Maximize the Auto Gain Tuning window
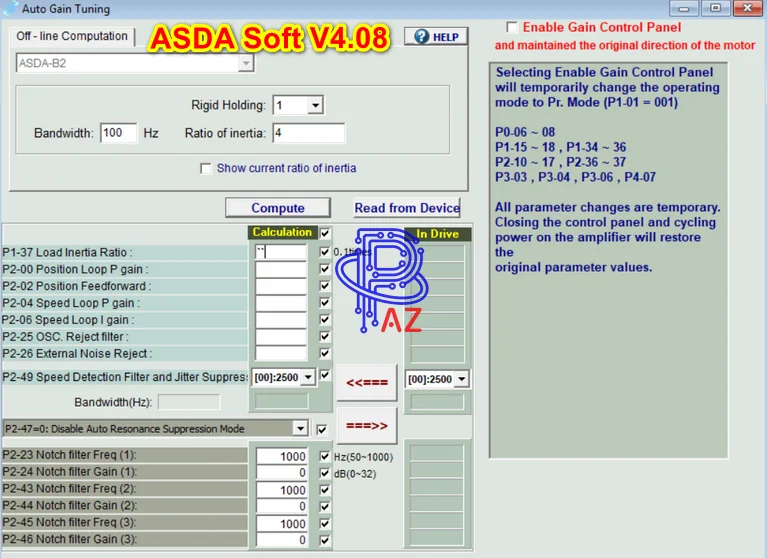Image resolution: width=767 pixels, height=558 pixels. (715, 8)
